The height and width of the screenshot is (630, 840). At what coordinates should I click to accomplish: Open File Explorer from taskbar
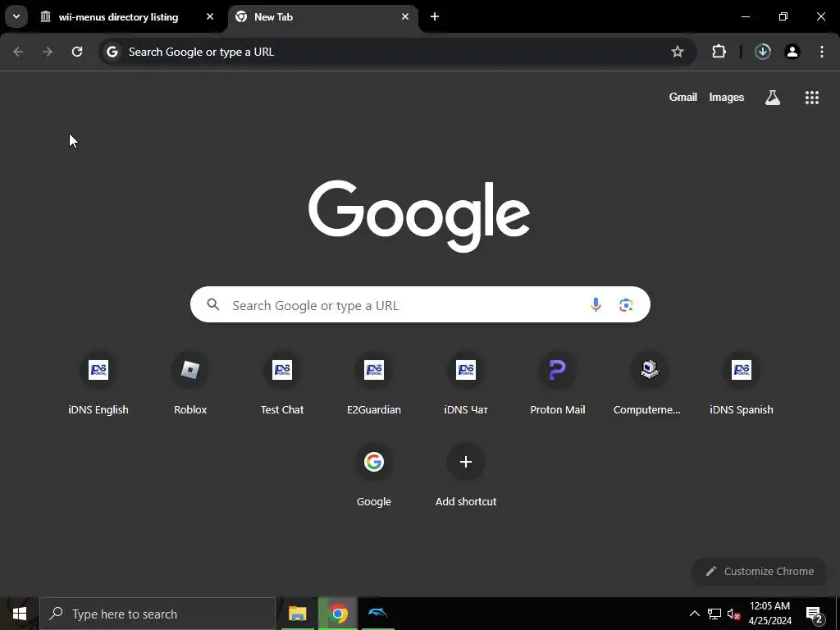point(297,614)
